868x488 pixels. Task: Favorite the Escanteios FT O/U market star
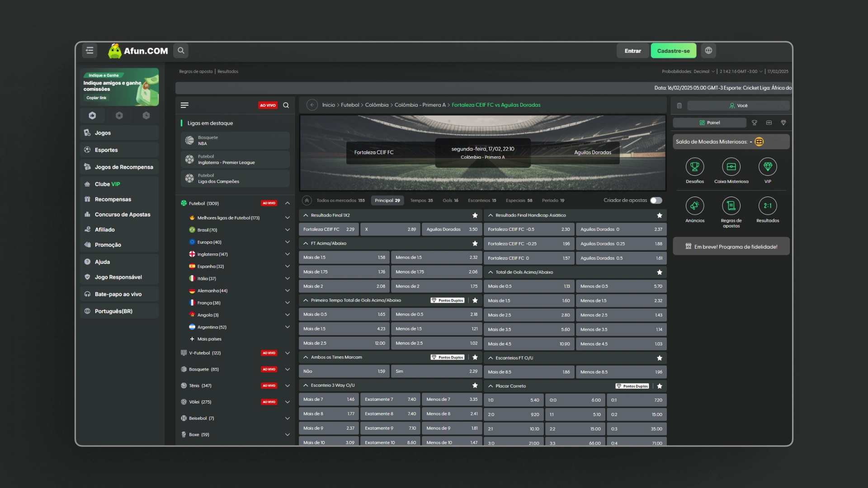[x=660, y=358]
